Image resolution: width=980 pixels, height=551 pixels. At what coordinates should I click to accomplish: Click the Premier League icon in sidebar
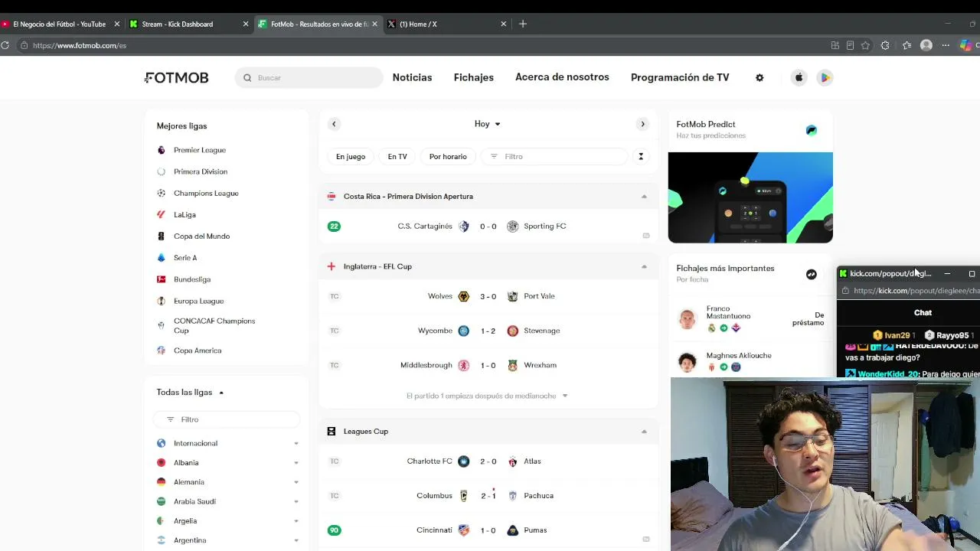click(x=161, y=150)
